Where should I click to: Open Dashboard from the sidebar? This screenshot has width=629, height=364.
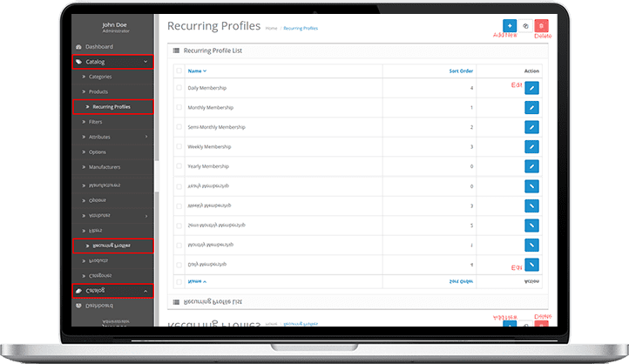pos(99,46)
